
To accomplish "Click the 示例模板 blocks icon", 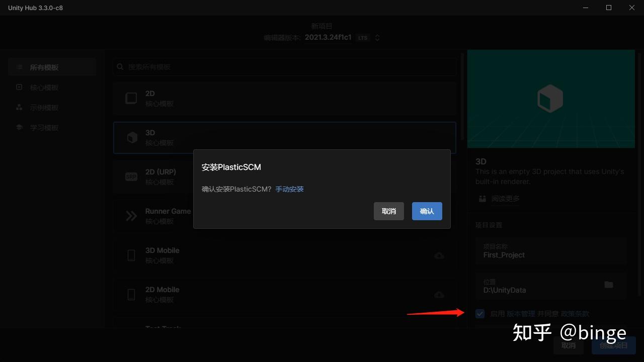I will [19, 107].
